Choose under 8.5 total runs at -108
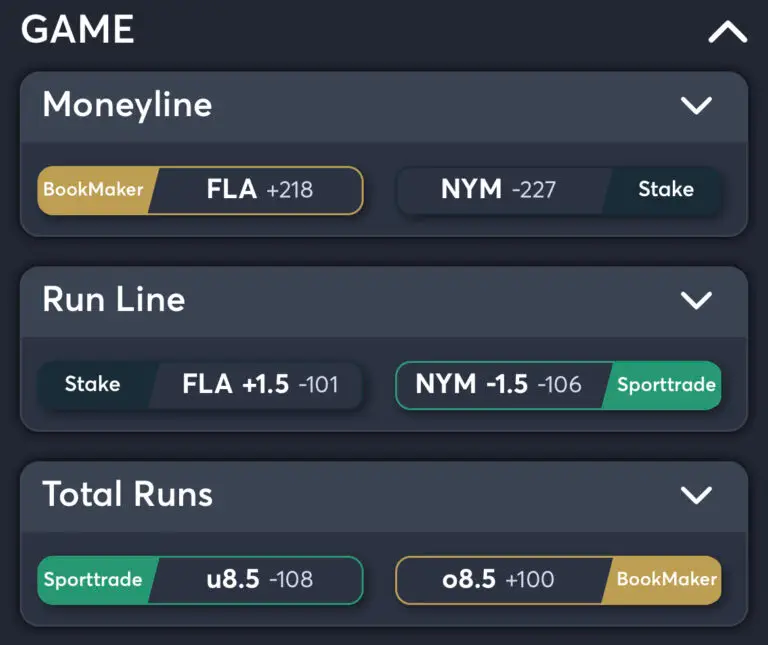 click(259, 580)
